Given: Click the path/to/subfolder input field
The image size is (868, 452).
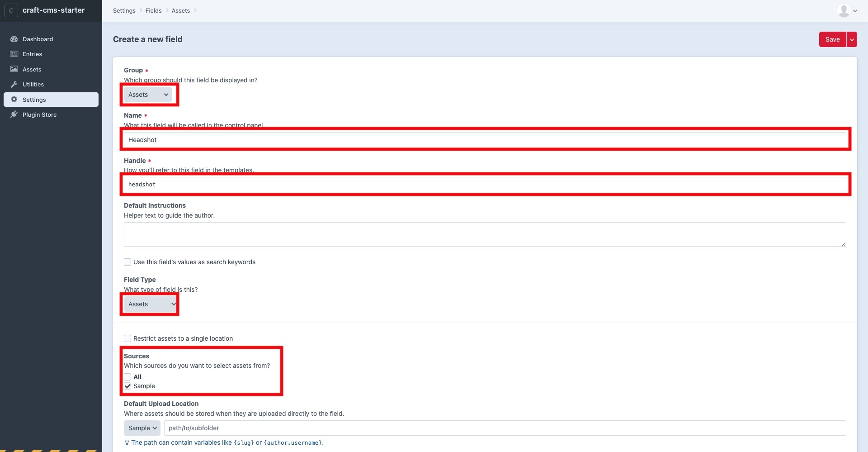Looking at the screenshot, I should point(505,428).
